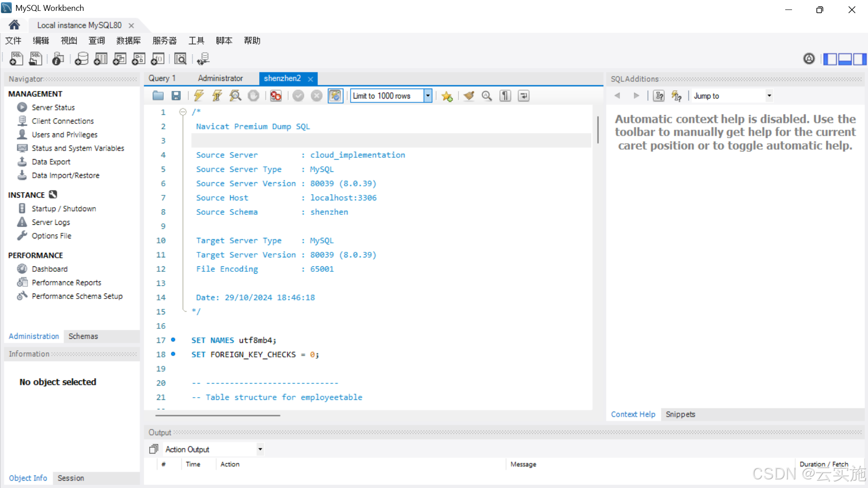This screenshot has width=868, height=488.
Task: Open find panel magnifier icon
Action: (x=487, y=96)
